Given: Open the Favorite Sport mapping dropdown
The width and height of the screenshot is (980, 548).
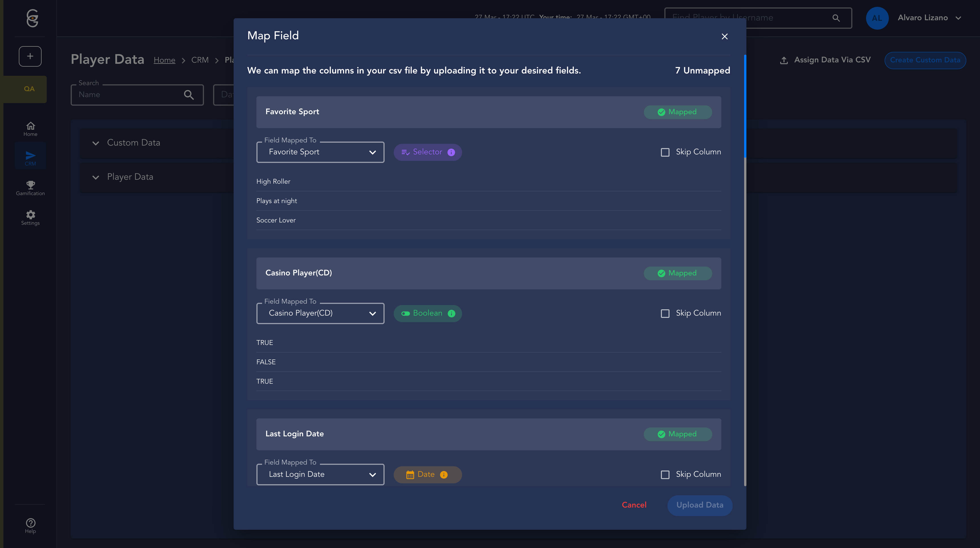Looking at the screenshot, I should click(x=320, y=152).
